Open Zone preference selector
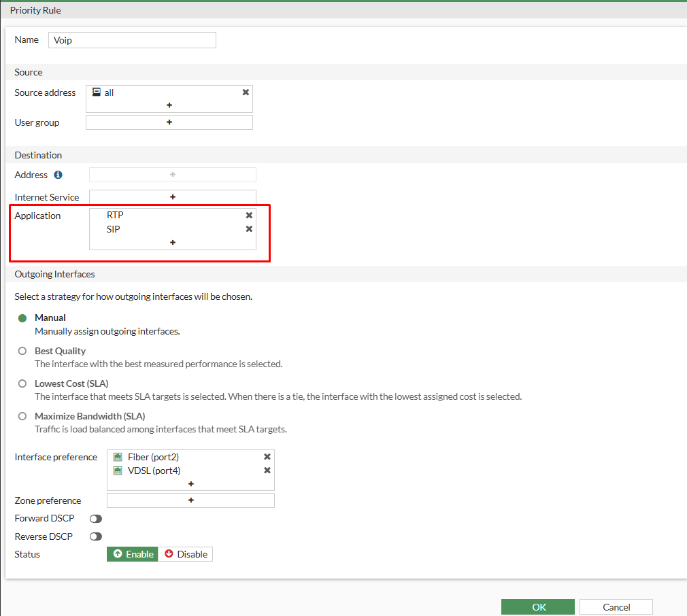 (x=190, y=500)
